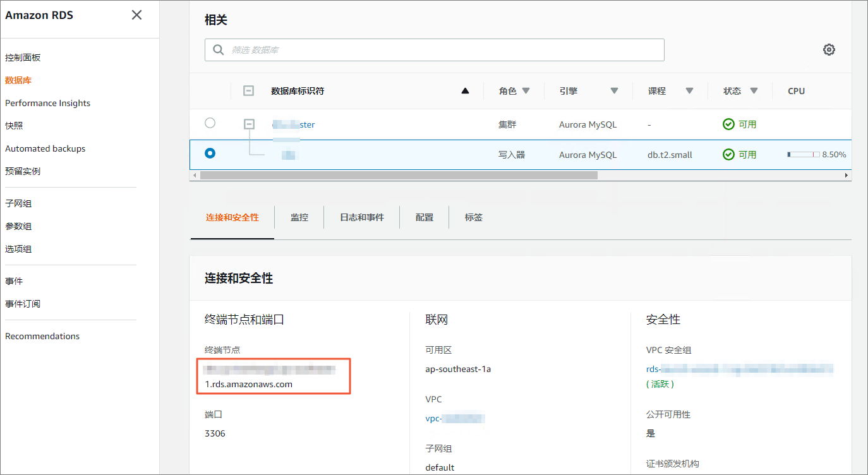Close the Amazon RDS sidebar panel
This screenshot has height=475, width=868.
(x=136, y=15)
